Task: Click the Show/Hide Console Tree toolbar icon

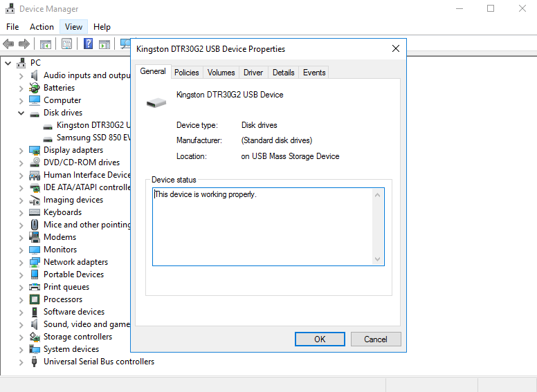Action: pos(46,44)
